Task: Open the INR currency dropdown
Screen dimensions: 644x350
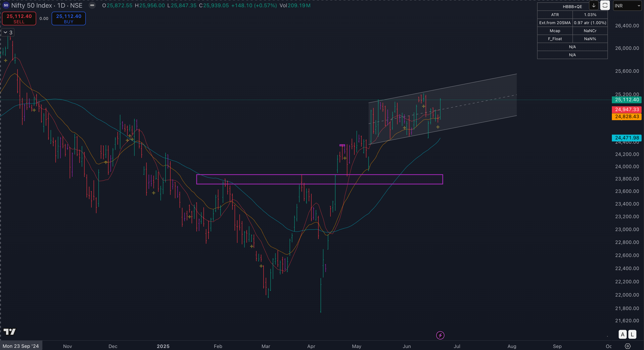Action: tap(627, 5)
